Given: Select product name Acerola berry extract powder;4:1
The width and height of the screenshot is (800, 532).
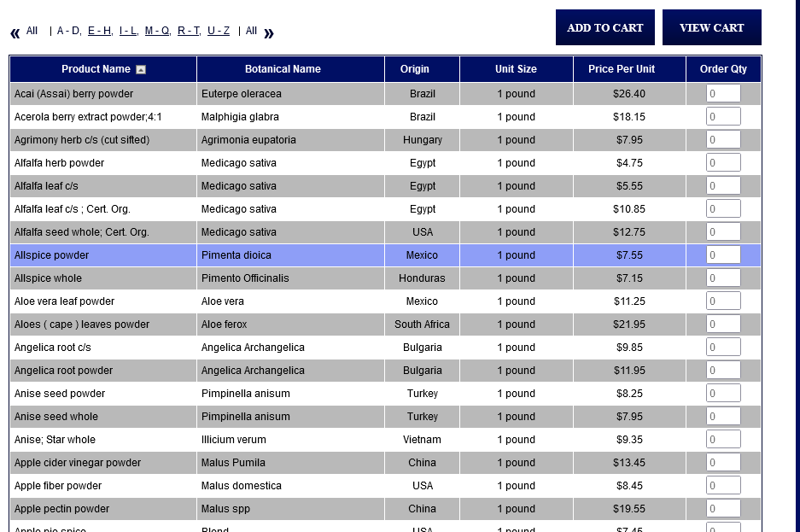Looking at the screenshot, I should pos(88,117).
